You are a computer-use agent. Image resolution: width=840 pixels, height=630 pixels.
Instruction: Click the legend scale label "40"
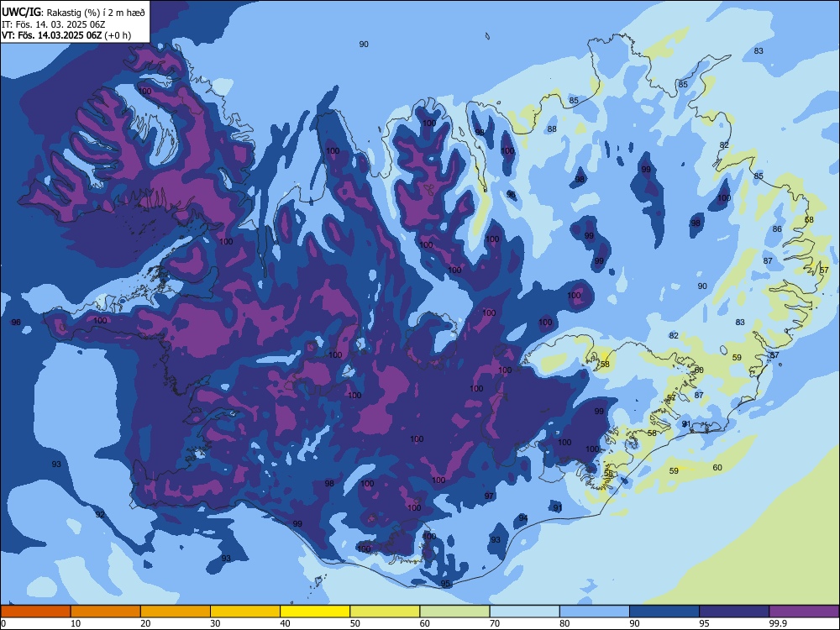tap(285, 623)
